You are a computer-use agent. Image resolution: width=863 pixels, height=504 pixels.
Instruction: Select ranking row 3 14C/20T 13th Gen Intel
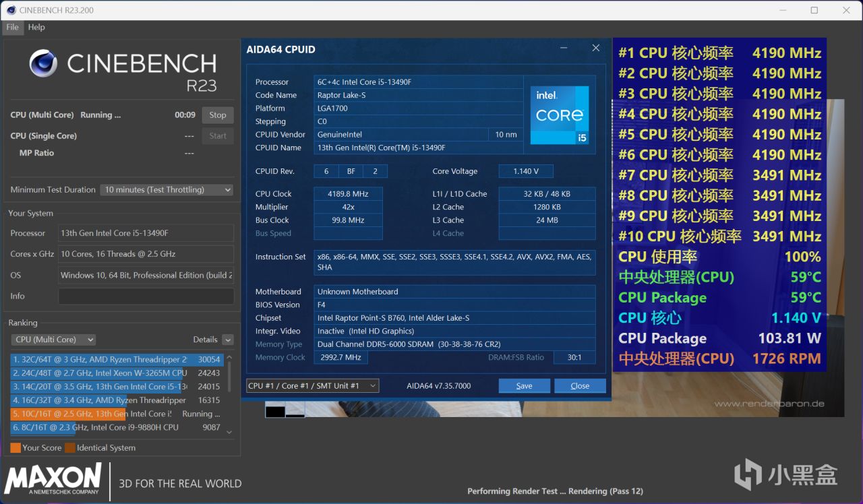(117, 387)
